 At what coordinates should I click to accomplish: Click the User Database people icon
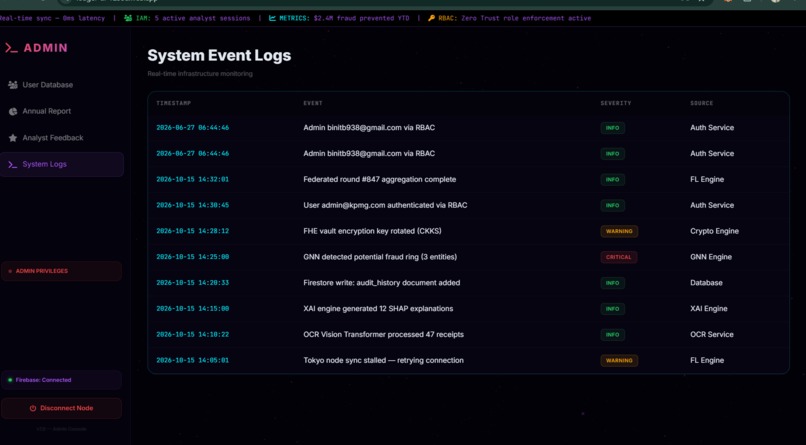pos(13,85)
